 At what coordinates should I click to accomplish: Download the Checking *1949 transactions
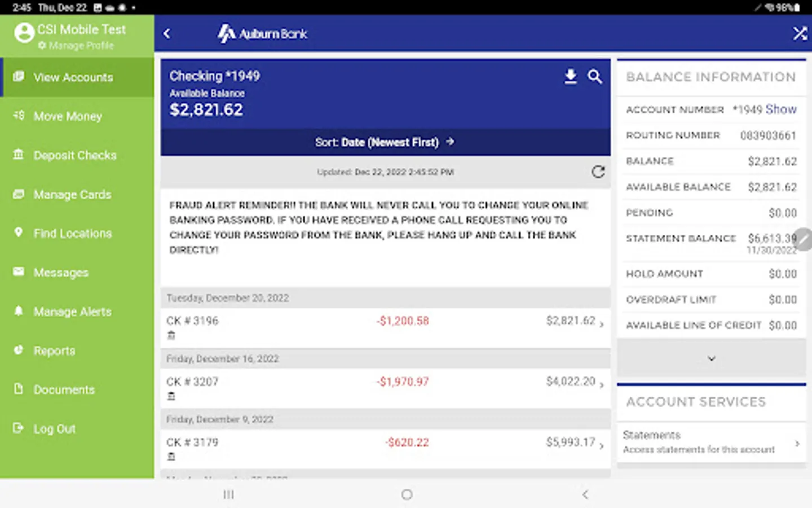coord(571,77)
